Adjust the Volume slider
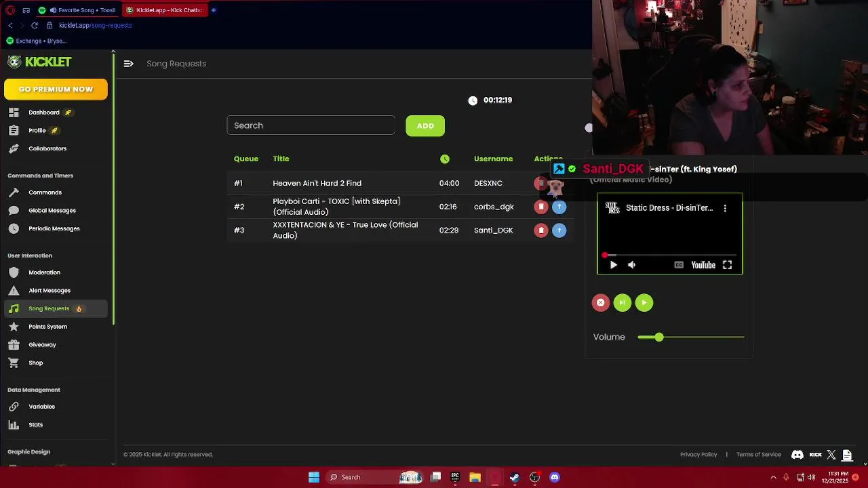This screenshot has width=868, height=488. [x=690, y=337]
